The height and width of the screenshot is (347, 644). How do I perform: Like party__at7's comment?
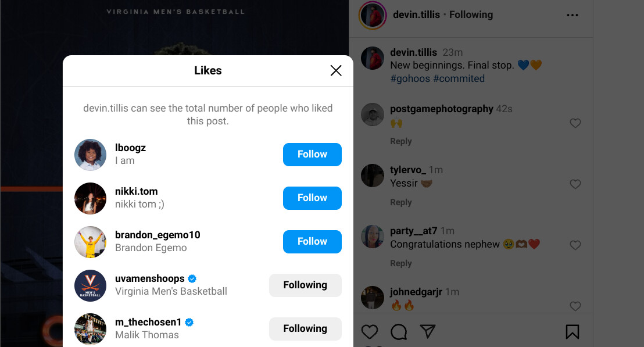[575, 245]
